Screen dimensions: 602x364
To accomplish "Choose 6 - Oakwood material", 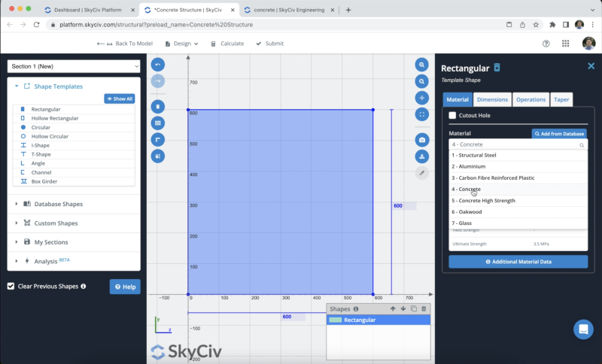I will (518, 212).
